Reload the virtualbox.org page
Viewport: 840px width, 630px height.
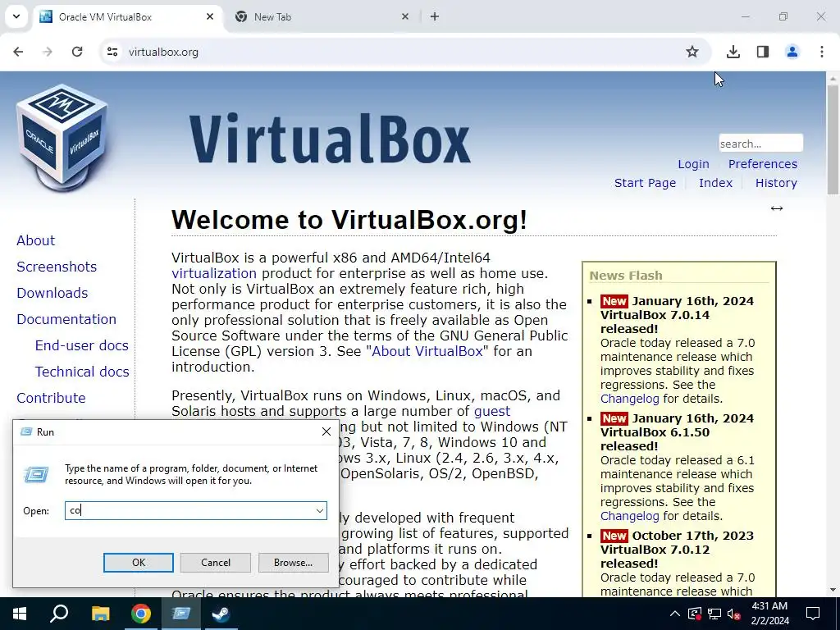pos(77,52)
